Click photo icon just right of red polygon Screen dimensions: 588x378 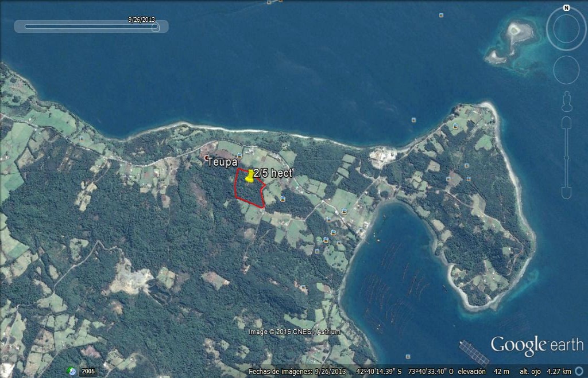point(284,199)
